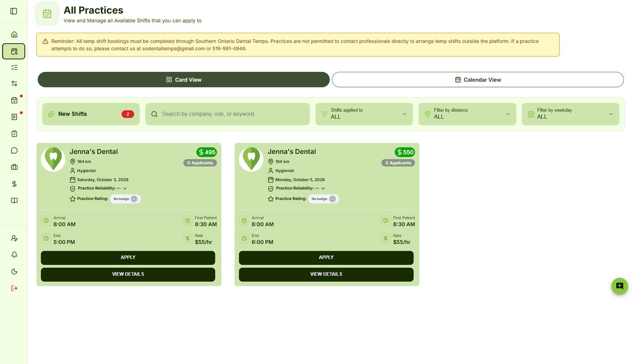Open the document list sidebar icon
This screenshot has width=633, height=364.
click(x=14, y=117)
